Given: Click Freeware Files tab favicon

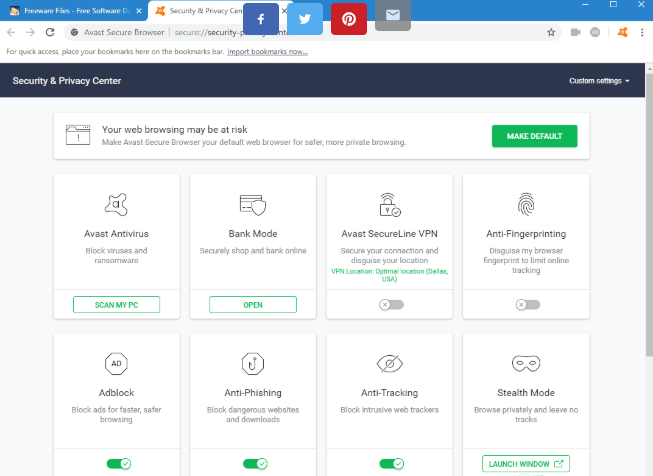Looking at the screenshot, I should (x=15, y=11).
